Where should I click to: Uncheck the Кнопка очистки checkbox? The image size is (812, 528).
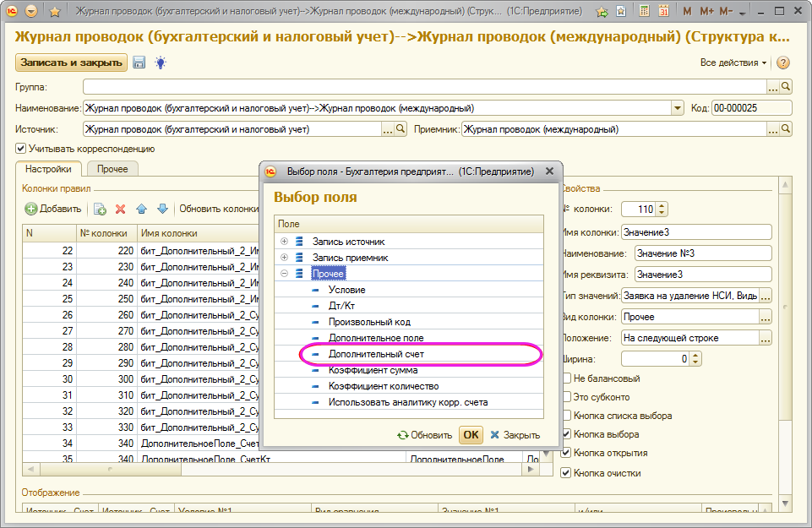coord(567,473)
